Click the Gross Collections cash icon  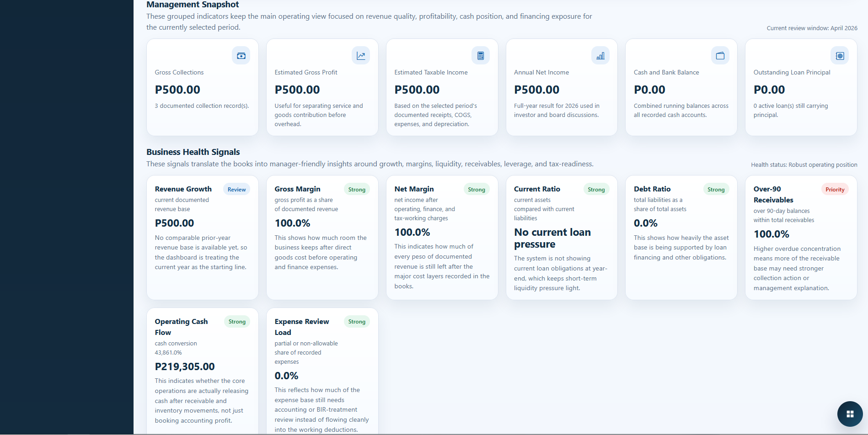click(241, 56)
